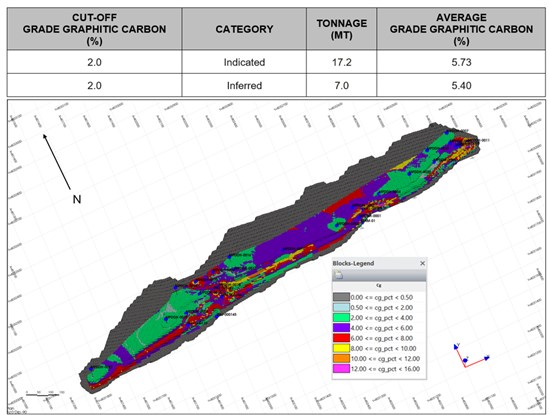Click the TONNAGE (MT) column header
550x415 pixels.
[x=342, y=29]
